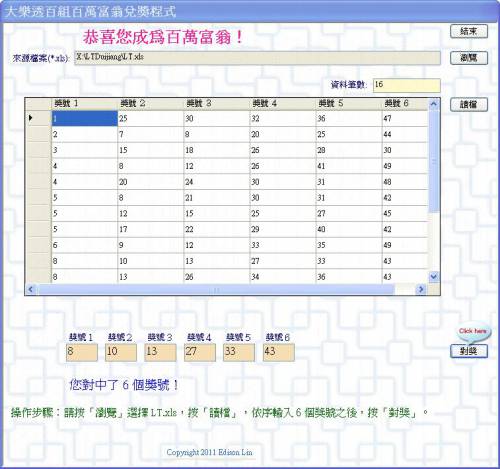Click the 獎號 6 column header
This screenshot has width=500, height=469.
405,104
